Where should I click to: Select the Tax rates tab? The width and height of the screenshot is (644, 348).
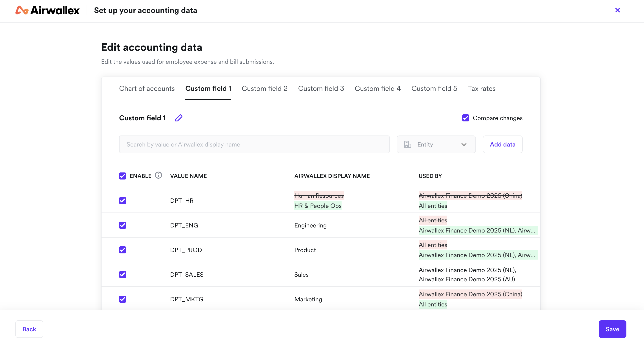[482, 88]
